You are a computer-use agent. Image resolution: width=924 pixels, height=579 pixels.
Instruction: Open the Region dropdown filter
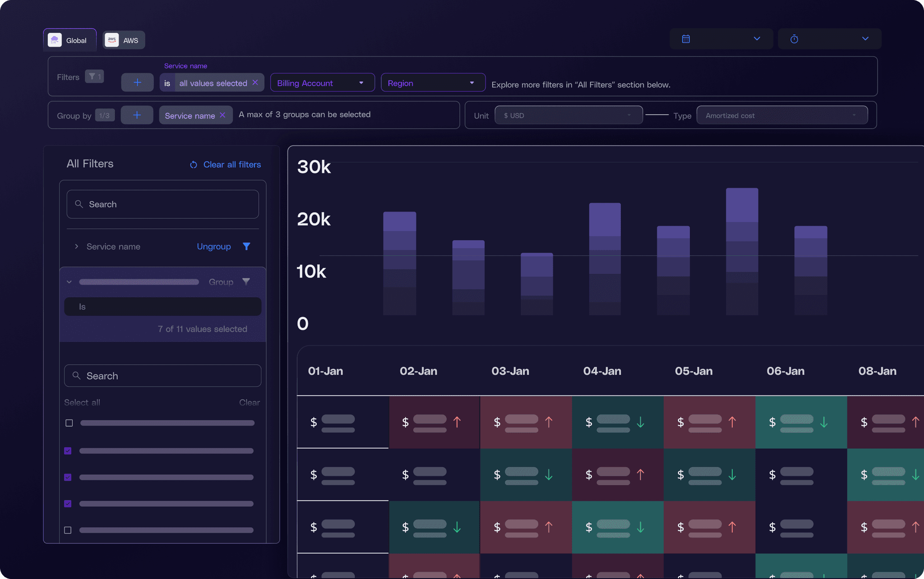point(432,82)
